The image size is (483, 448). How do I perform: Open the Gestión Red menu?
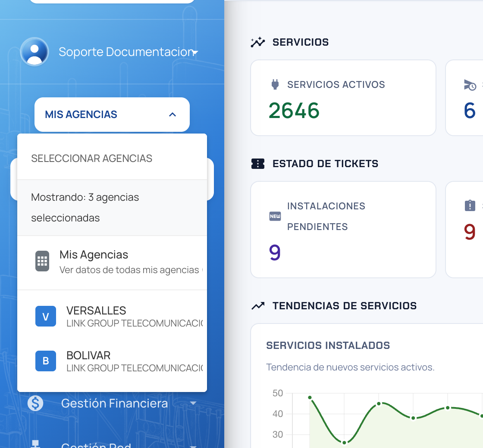point(112,444)
